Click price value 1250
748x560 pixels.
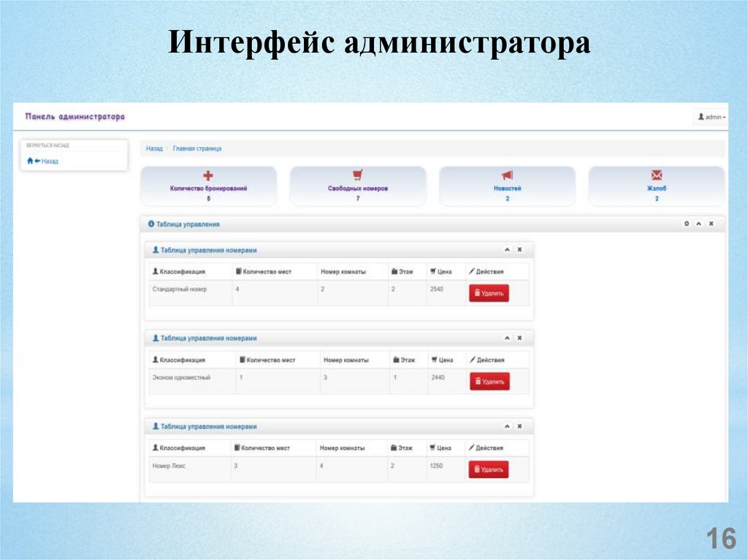tap(436, 466)
